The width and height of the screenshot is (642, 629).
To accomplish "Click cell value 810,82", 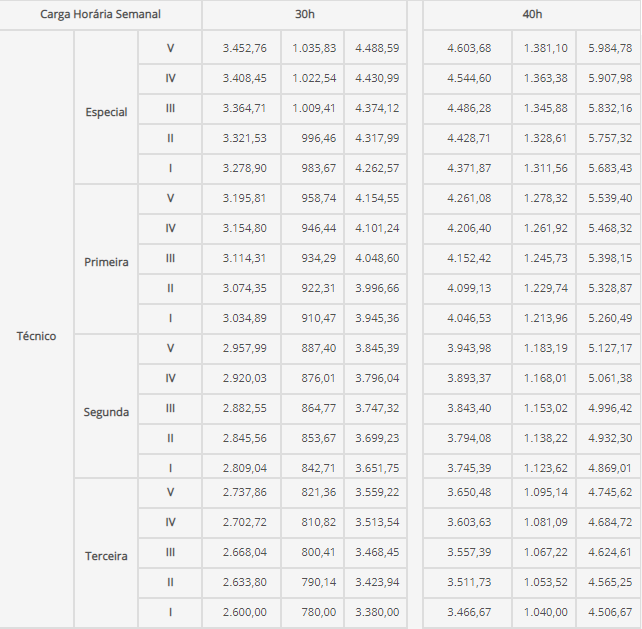I will (319, 522).
